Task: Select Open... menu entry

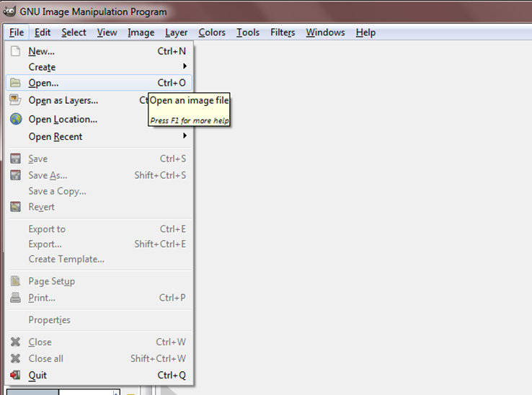Action: (99, 83)
